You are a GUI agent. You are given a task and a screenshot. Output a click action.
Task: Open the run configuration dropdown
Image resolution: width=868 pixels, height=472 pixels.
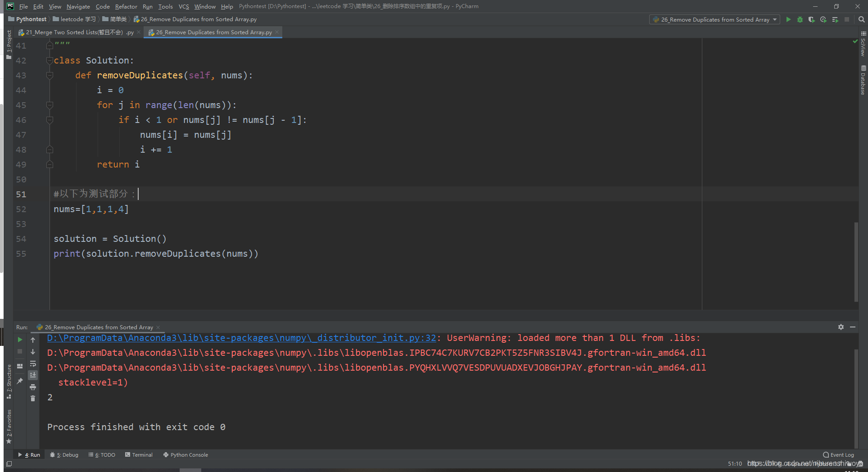click(x=714, y=19)
